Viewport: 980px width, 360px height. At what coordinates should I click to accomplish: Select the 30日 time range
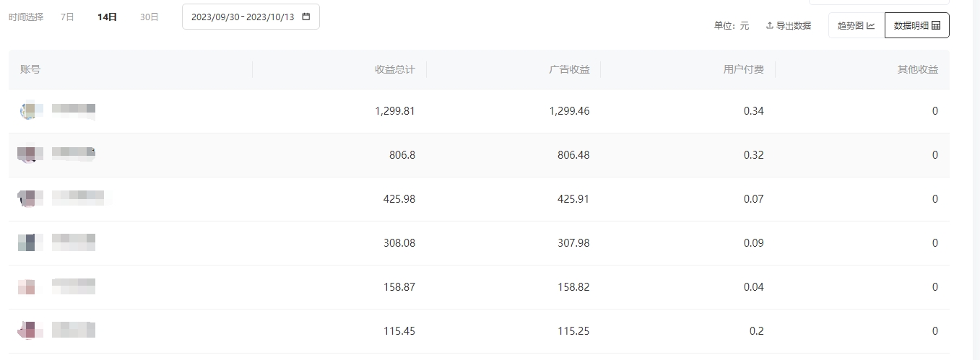coord(149,17)
